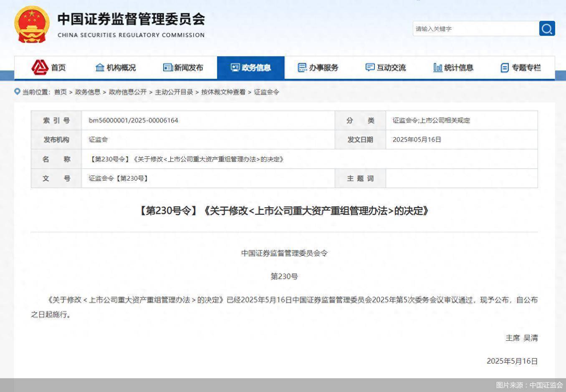Click the date 2025年5月16日 under the signature
This screenshot has width=566, height=392.
[512, 362]
